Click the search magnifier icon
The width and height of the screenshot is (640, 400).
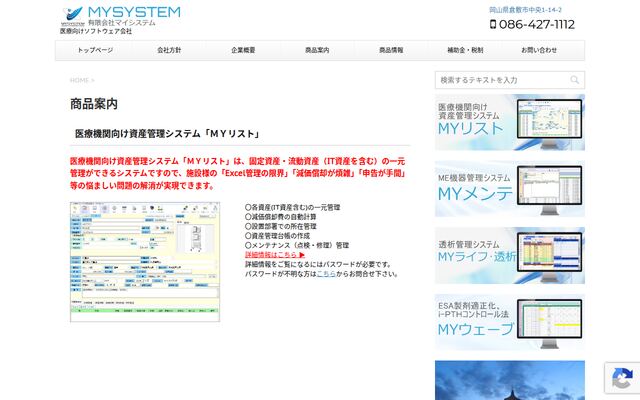[x=574, y=80]
